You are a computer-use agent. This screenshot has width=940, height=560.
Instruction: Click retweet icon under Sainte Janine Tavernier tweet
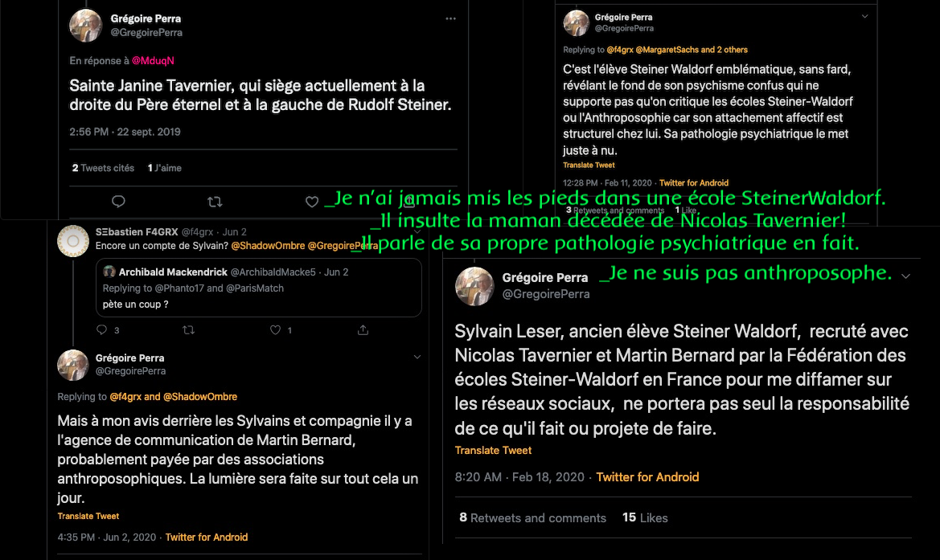coord(215,202)
